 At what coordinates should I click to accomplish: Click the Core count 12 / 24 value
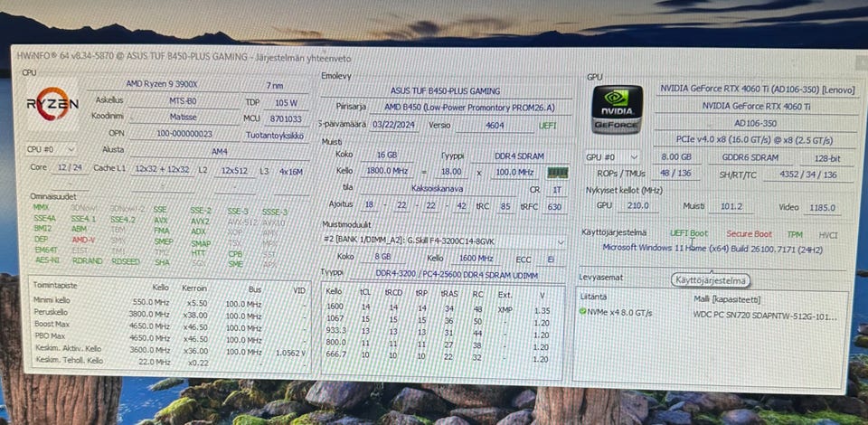point(71,167)
